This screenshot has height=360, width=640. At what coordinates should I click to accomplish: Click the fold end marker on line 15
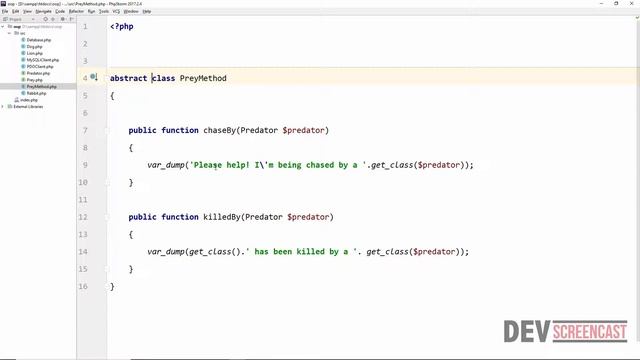[x=107, y=269]
